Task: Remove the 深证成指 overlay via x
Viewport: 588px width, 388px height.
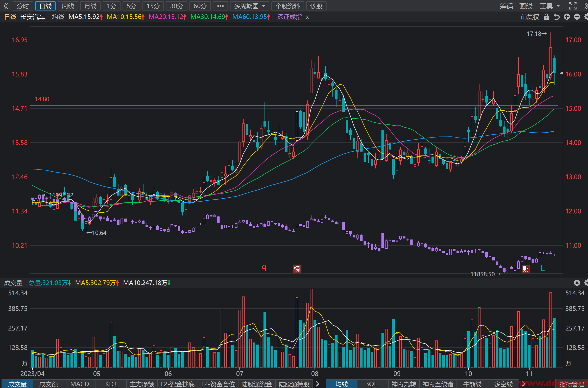Action: 307,17
